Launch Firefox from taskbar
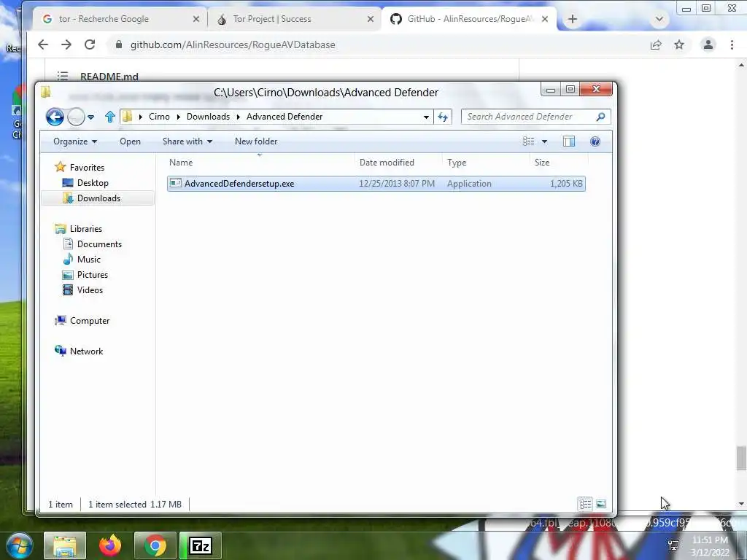The height and width of the screenshot is (560, 747). (x=110, y=545)
